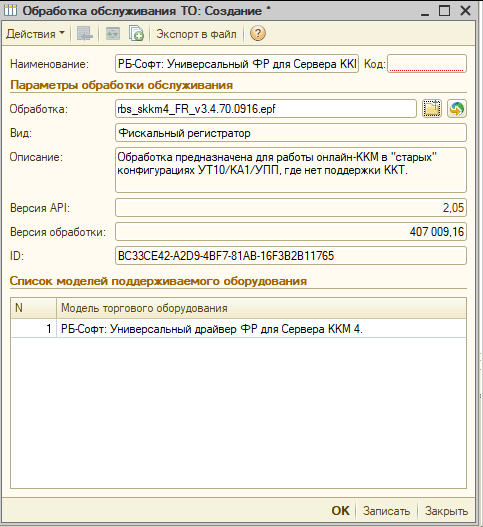This screenshot has width=483, height=527.
Task: Click the copy with green plus icon
Action: click(x=136, y=34)
